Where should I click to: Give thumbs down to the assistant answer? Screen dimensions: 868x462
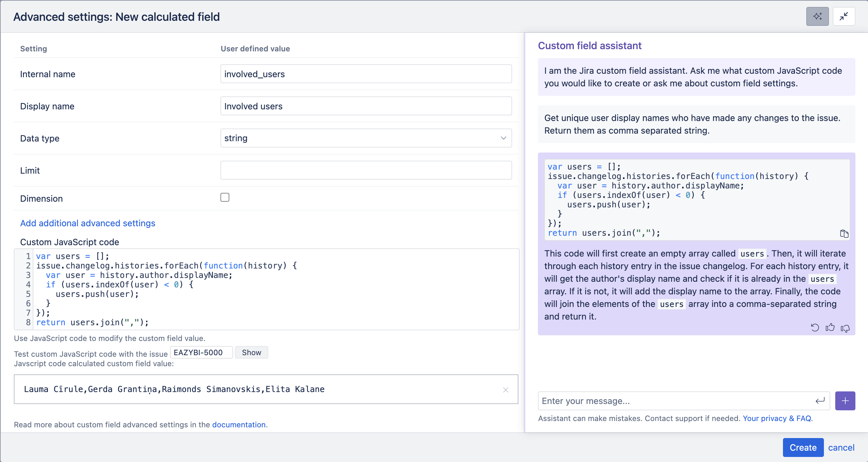pyautogui.click(x=845, y=327)
